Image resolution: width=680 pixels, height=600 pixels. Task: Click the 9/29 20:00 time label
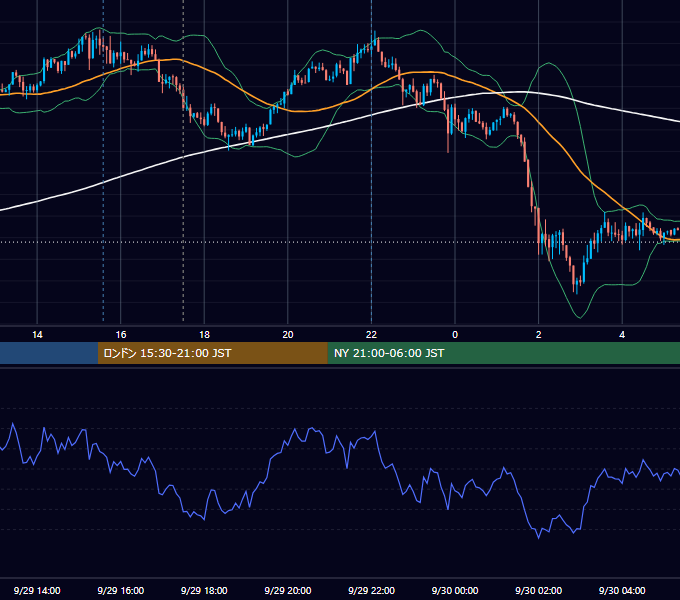tap(288, 590)
